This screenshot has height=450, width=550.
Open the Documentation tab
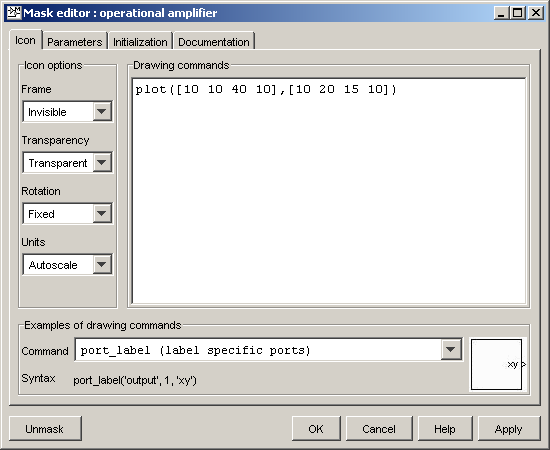tap(214, 42)
